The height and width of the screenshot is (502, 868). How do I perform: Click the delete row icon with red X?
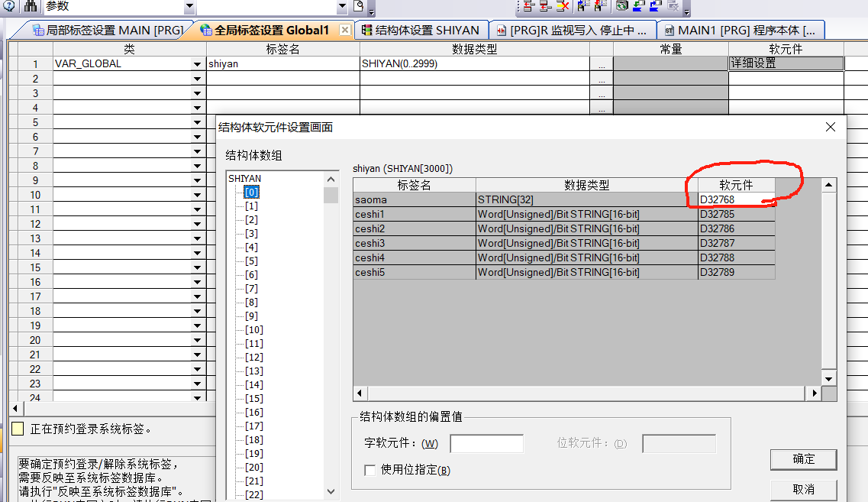coord(563,6)
